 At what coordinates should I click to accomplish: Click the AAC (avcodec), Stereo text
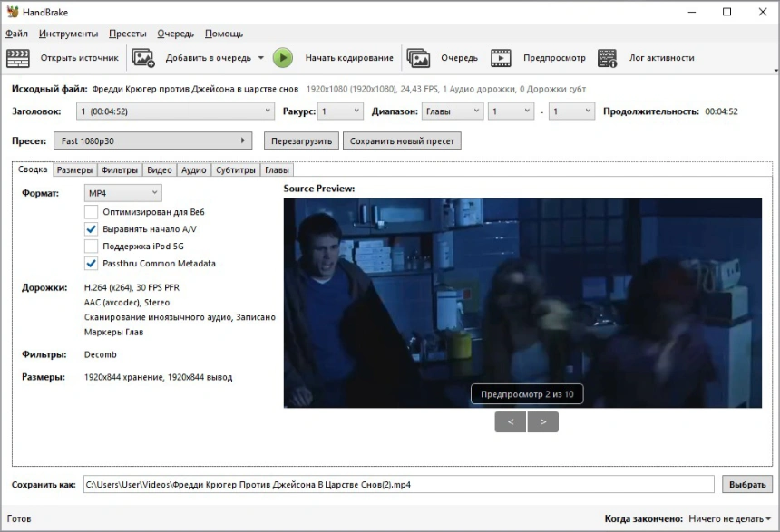[x=127, y=303]
